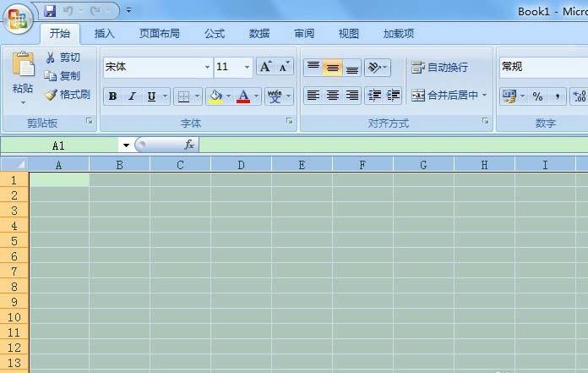Click the insert function fx icon

(189, 145)
